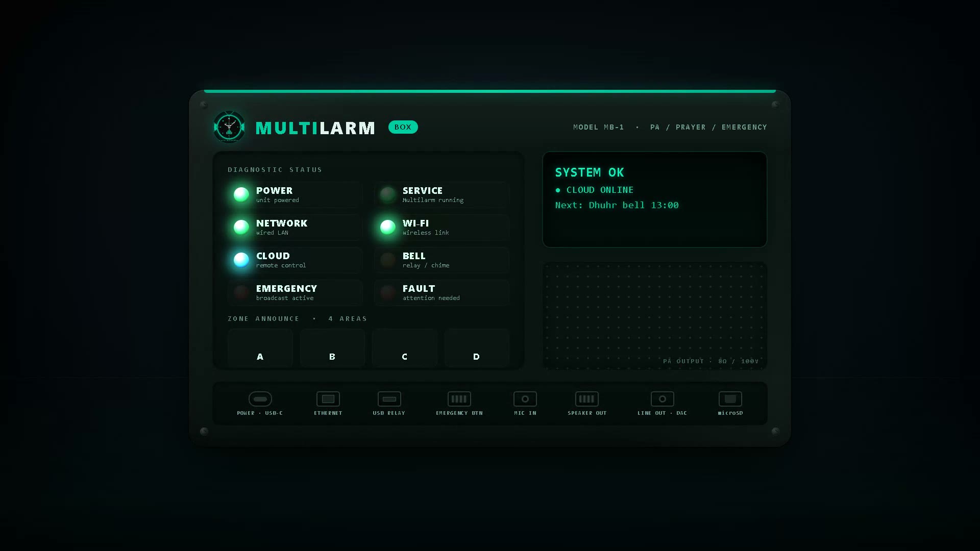
Task: Click the 'broadcast active' caption
Action: [285, 298]
